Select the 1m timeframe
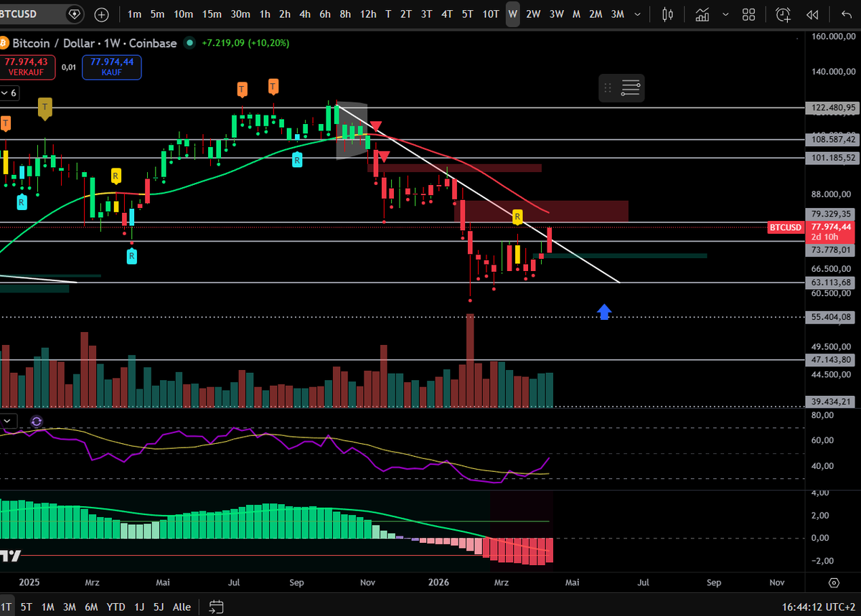The height and width of the screenshot is (616, 861). pos(134,14)
